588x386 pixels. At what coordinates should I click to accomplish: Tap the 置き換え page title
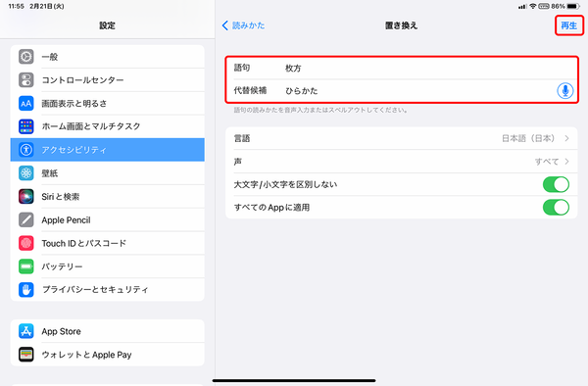click(401, 25)
